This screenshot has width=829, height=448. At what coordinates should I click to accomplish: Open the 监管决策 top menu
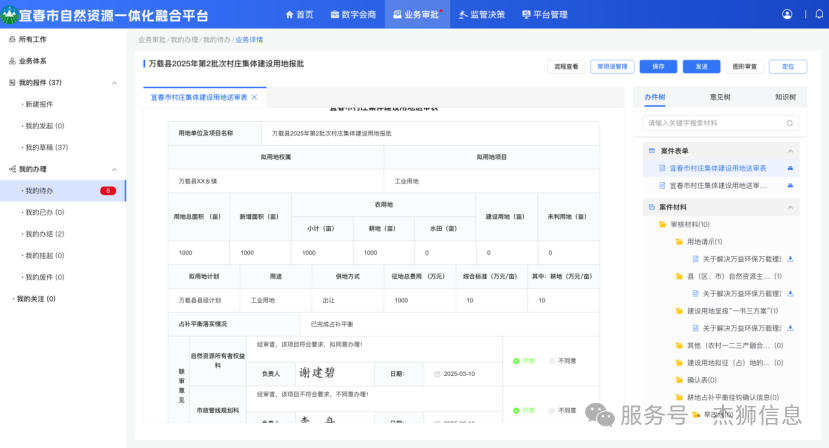(x=482, y=14)
